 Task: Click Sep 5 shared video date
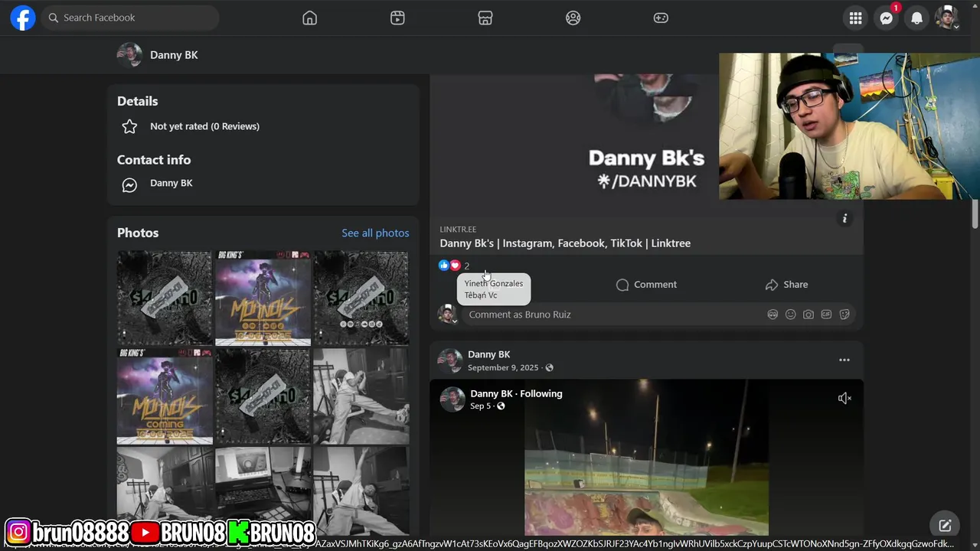480,406
